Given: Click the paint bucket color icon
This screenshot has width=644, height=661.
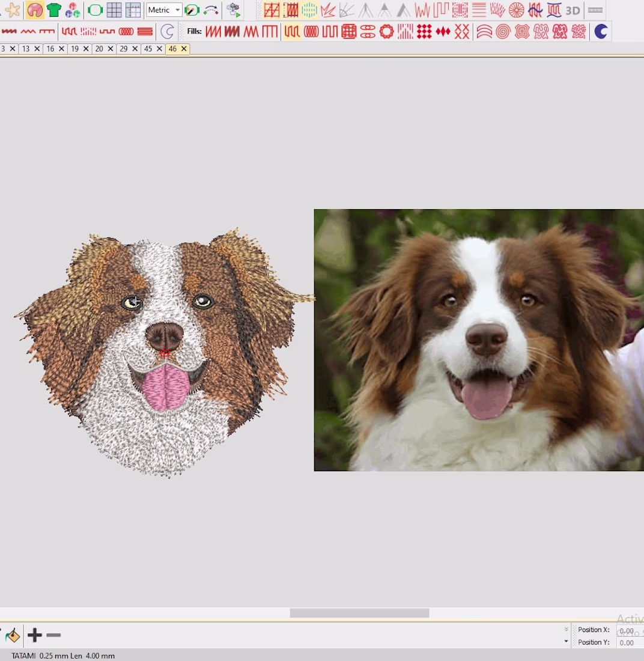Looking at the screenshot, I should click(13, 636).
